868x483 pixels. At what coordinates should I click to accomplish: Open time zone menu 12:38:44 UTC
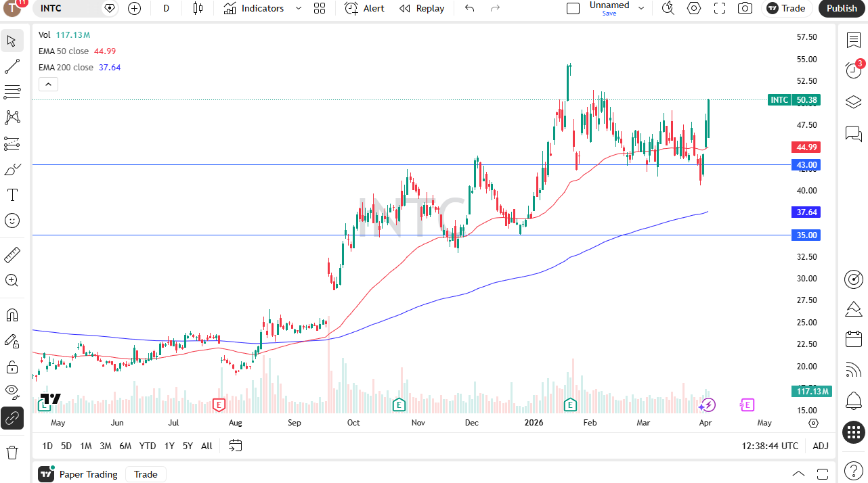[x=770, y=446]
